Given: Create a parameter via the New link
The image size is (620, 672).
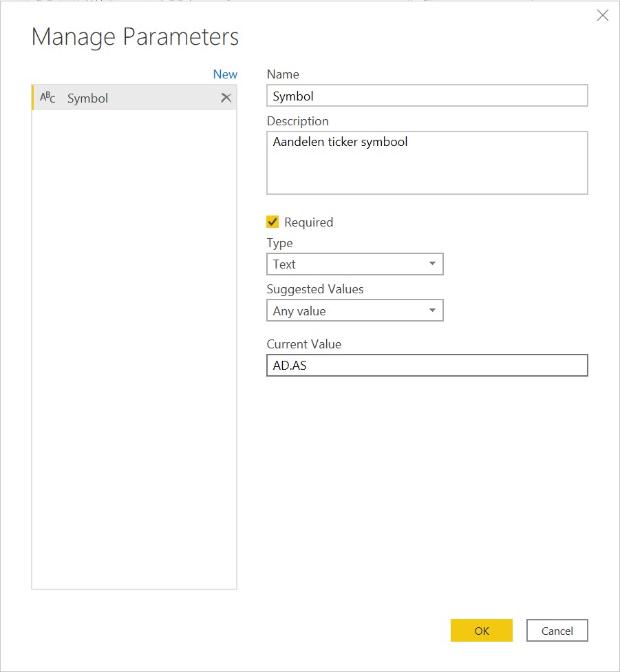Looking at the screenshot, I should (x=225, y=74).
